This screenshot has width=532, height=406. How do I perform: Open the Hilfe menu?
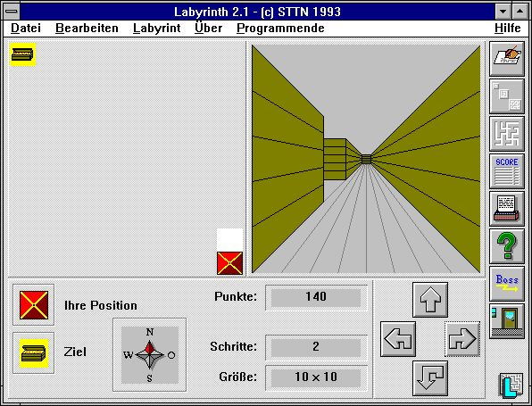coord(508,28)
